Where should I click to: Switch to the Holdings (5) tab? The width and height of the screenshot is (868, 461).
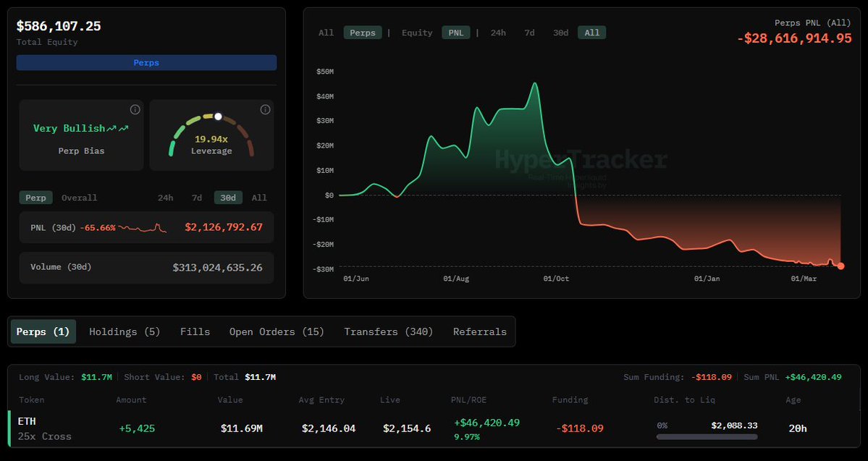123,331
